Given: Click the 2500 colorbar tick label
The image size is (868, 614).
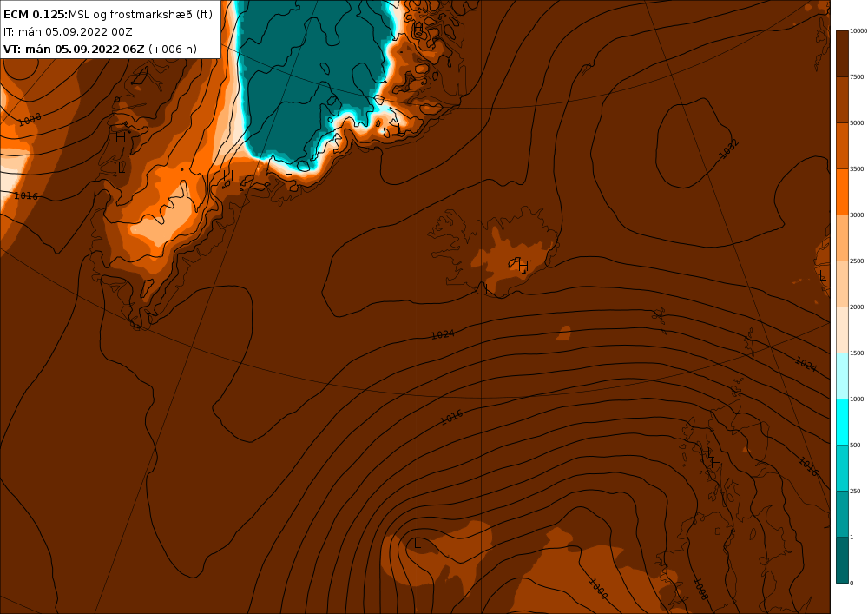Looking at the screenshot, I should coord(857,261).
